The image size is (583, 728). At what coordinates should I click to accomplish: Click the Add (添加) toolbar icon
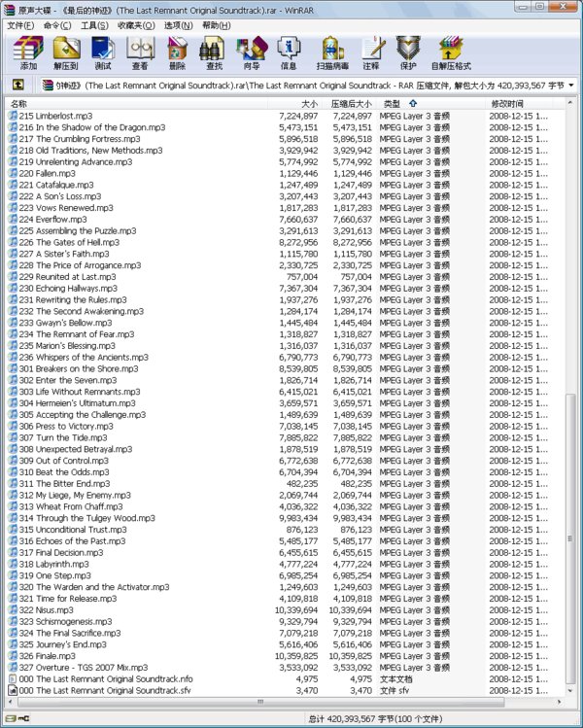(x=28, y=49)
